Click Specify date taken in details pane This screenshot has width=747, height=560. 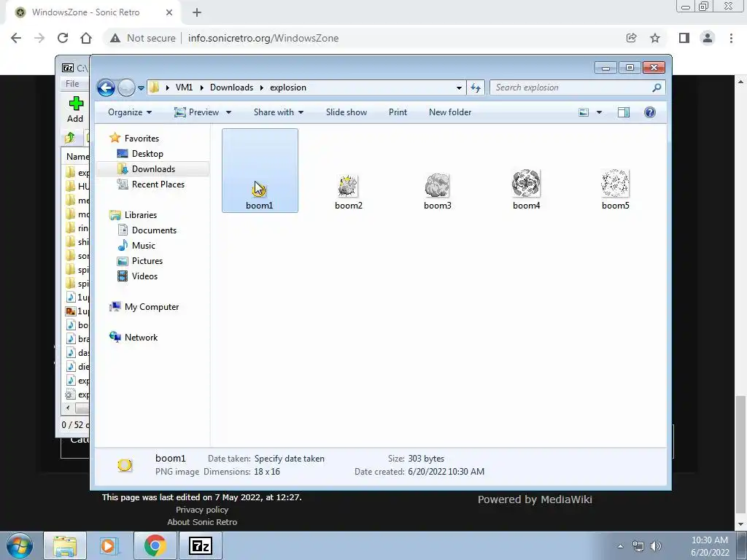[x=289, y=459]
